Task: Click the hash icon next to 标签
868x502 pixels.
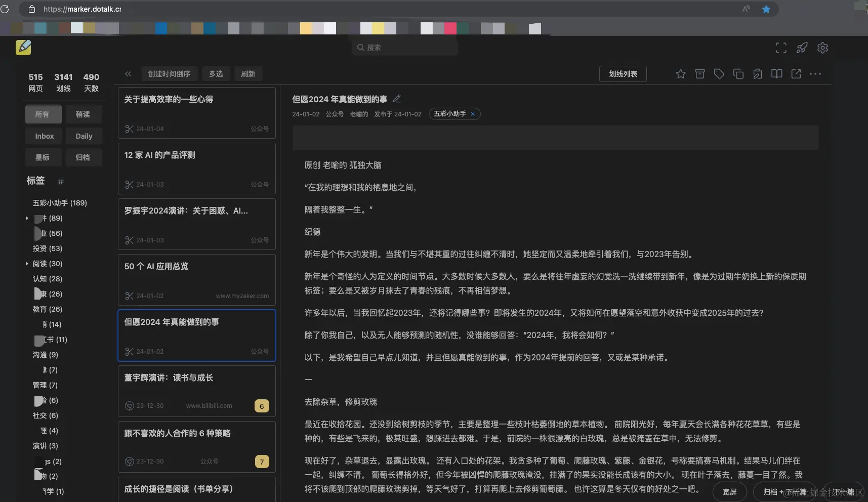Action: (61, 181)
